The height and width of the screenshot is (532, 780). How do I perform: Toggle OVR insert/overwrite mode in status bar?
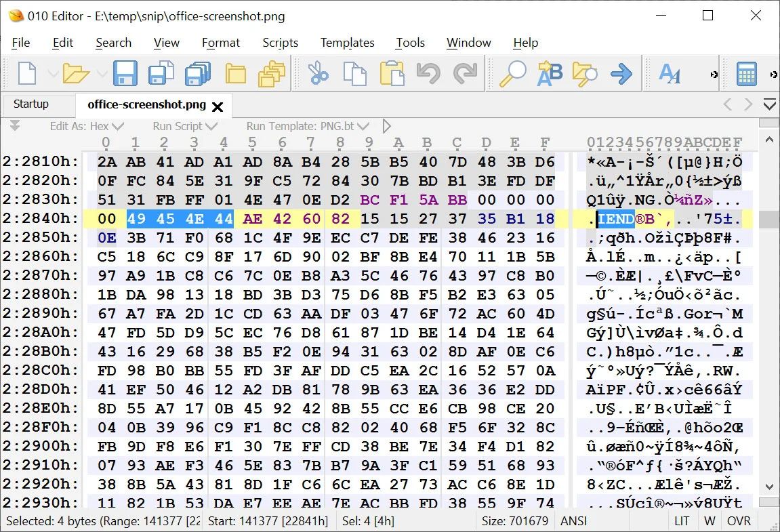[738, 521]
